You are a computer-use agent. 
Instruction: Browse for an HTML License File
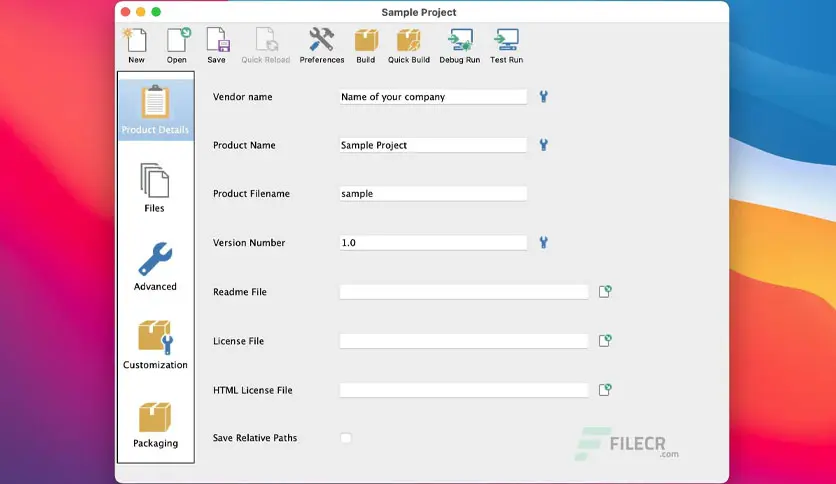[x=605, y=389]
